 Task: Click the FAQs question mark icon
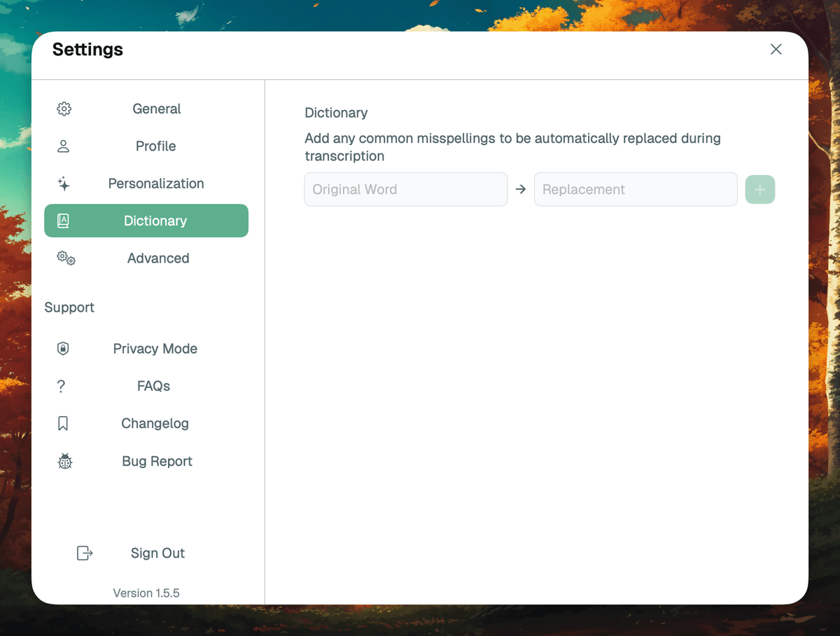[x=62, y=386]
